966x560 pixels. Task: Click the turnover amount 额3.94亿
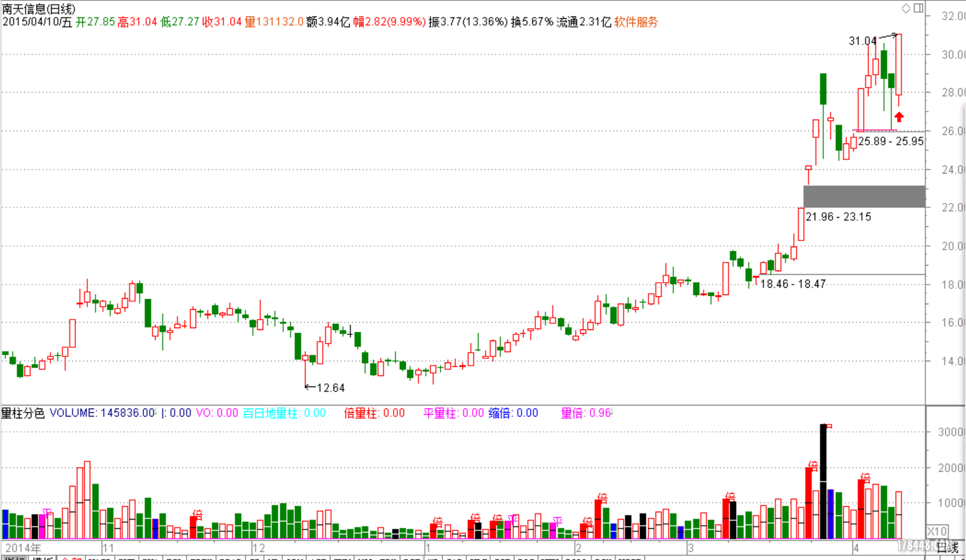pos(328,22)
